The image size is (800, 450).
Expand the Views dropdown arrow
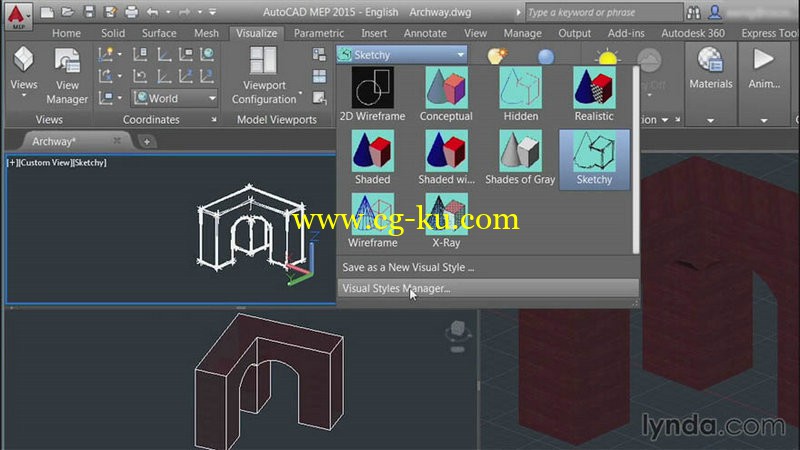coord(23,95)
